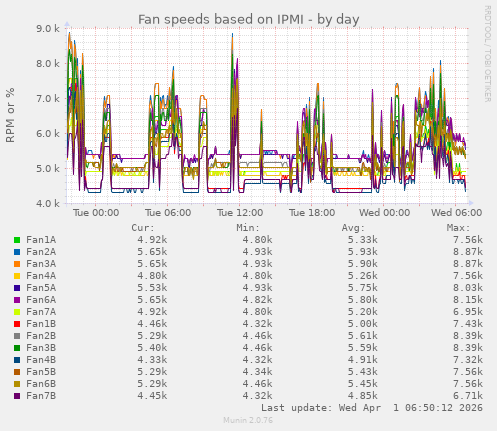Select the Fan5B legend label
The width and height of the screenshot is (497, 431).
click(41, 372)
